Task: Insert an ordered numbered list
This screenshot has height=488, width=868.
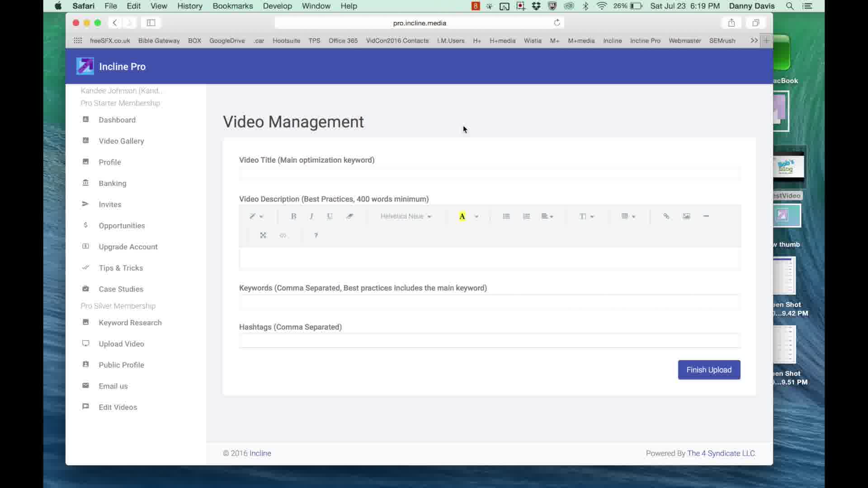Action: pyautogui.click(x=526, y=216)
